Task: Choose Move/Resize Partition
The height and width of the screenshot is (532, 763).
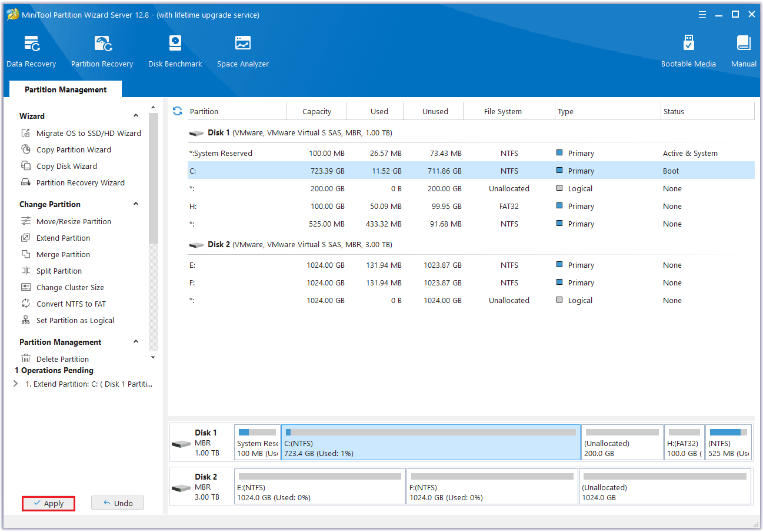Action: 66,221
